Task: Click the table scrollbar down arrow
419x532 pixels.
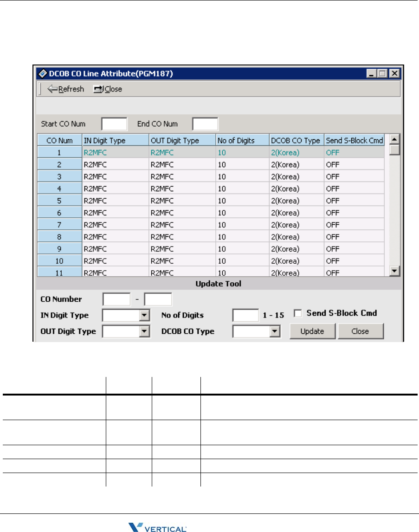Action: [394, 271]
